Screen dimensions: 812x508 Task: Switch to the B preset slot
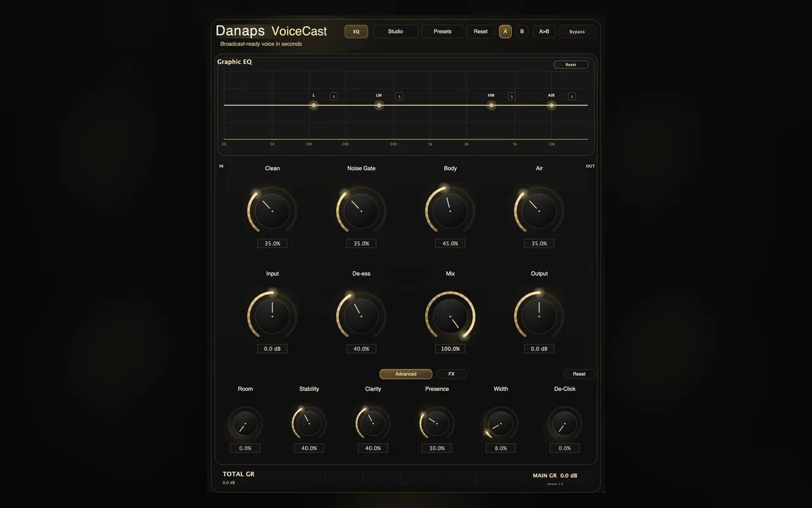click(522, 31)
